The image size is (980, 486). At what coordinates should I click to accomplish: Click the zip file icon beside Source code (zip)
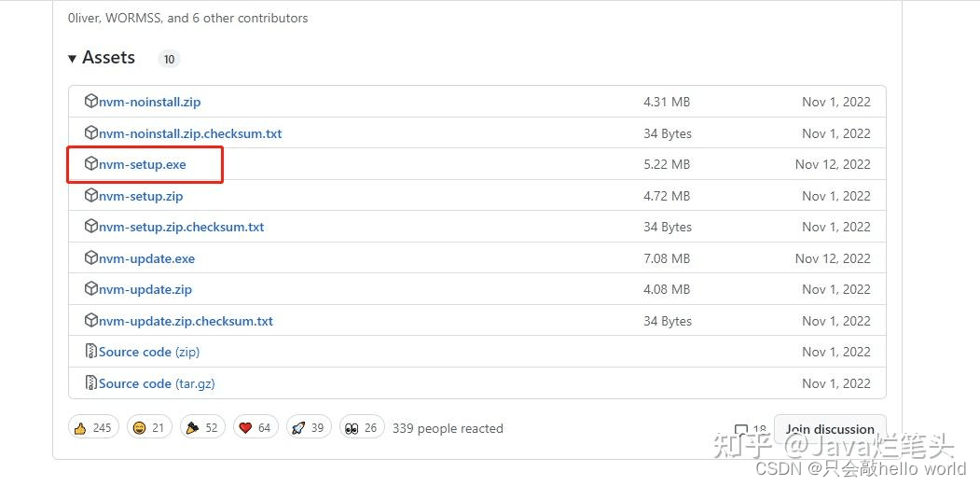coord(91,352)
